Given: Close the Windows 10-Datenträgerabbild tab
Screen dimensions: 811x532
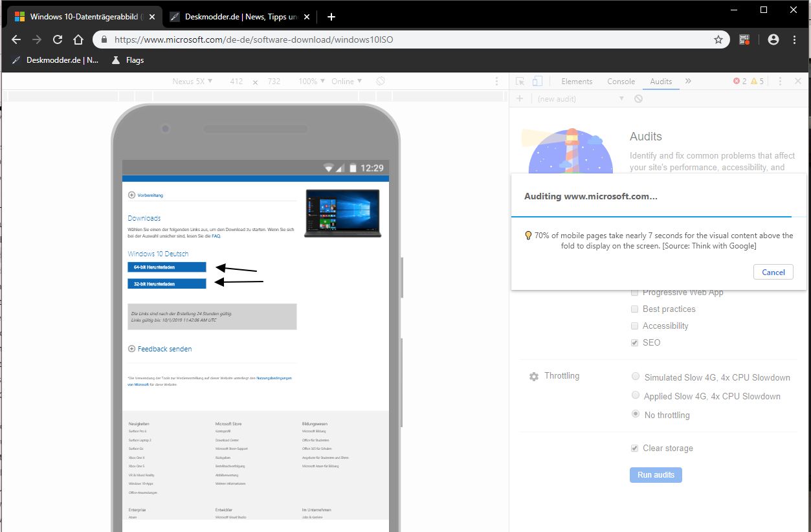Looking at the screenshot, I should pos(152,17).
